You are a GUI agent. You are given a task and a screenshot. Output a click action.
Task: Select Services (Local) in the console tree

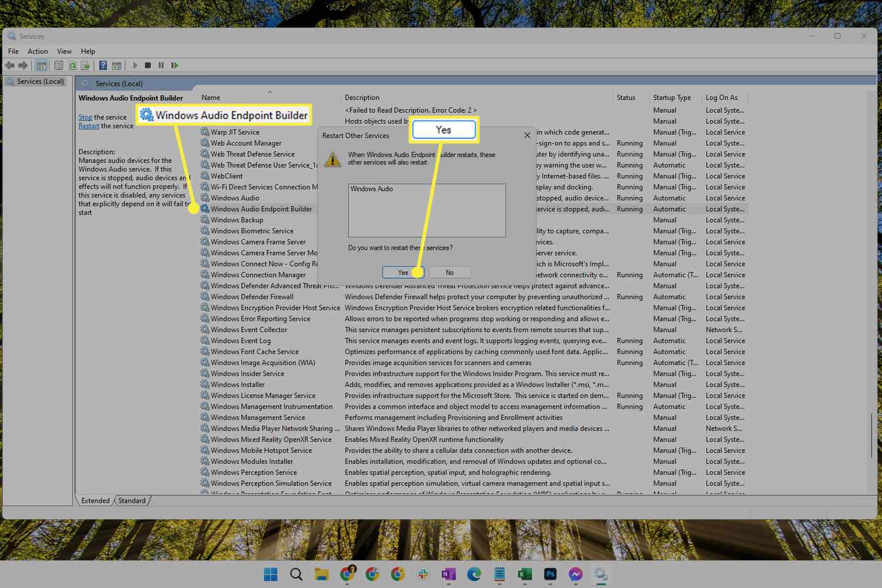click(x=40, y=81)
